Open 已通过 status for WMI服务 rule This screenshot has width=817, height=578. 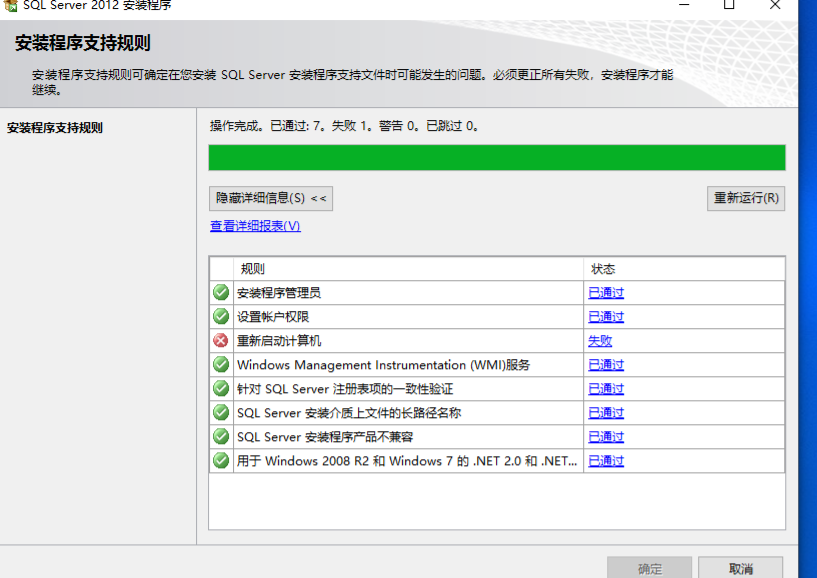pos(606,365)
